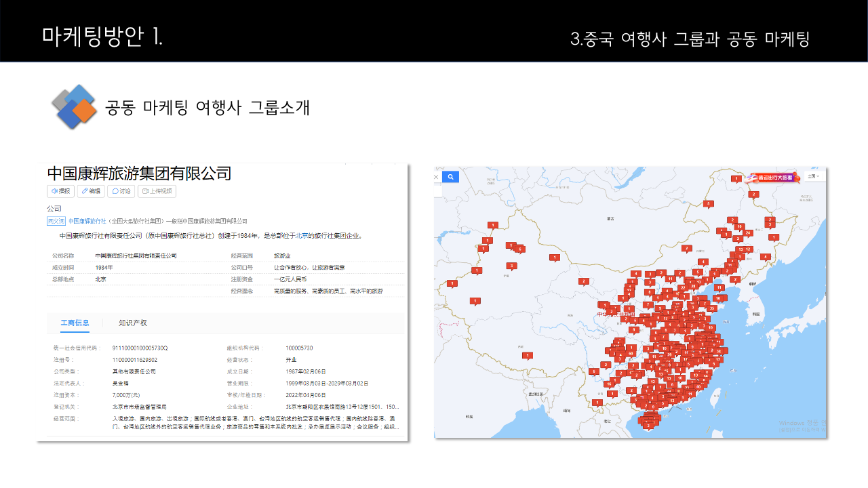Click the header text 3.중국 여행사 그룹과 공동 마케팅
The height and width of the screenshot is (488, 868).
[690, 39]
